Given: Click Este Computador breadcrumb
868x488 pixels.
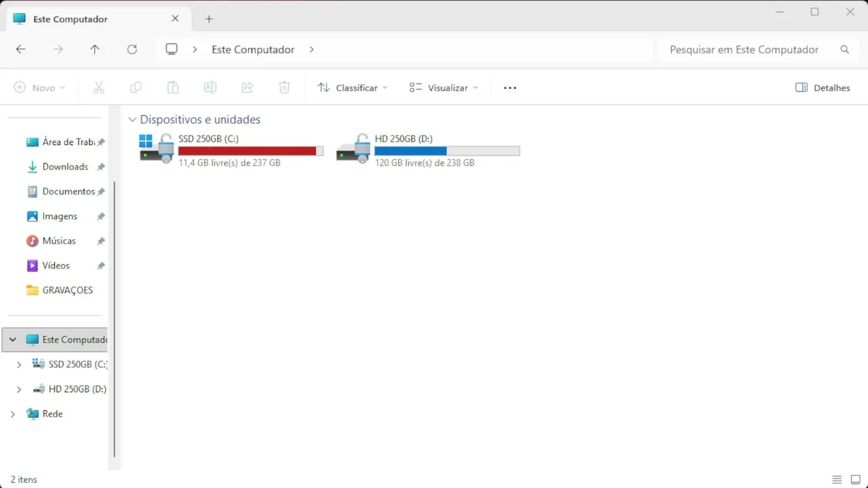Looking at the screenshot, I should (x=253, y=49).
